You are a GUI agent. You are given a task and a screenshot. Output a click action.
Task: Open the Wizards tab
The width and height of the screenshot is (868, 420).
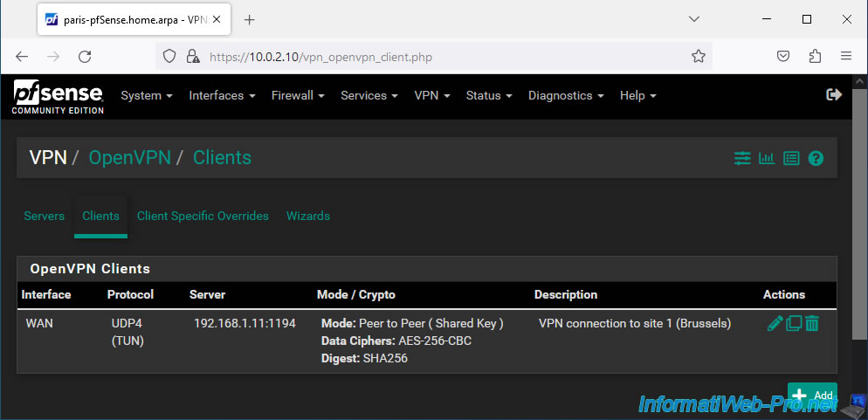[x=307, y=217]
